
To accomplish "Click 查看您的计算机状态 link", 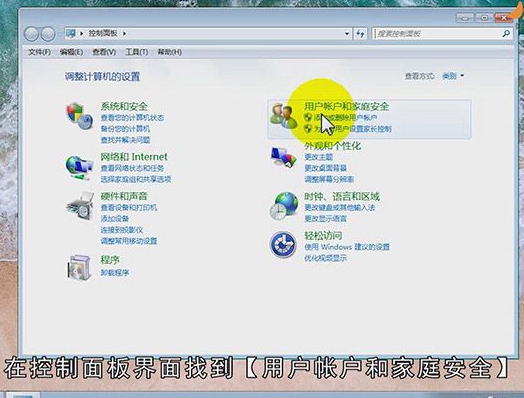I will point(132,118).
